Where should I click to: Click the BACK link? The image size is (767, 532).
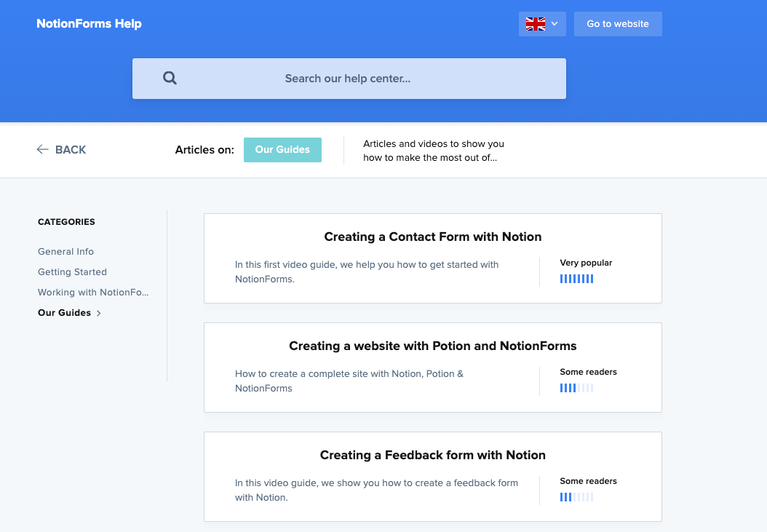pyautogui.click(x=62, y=150)
